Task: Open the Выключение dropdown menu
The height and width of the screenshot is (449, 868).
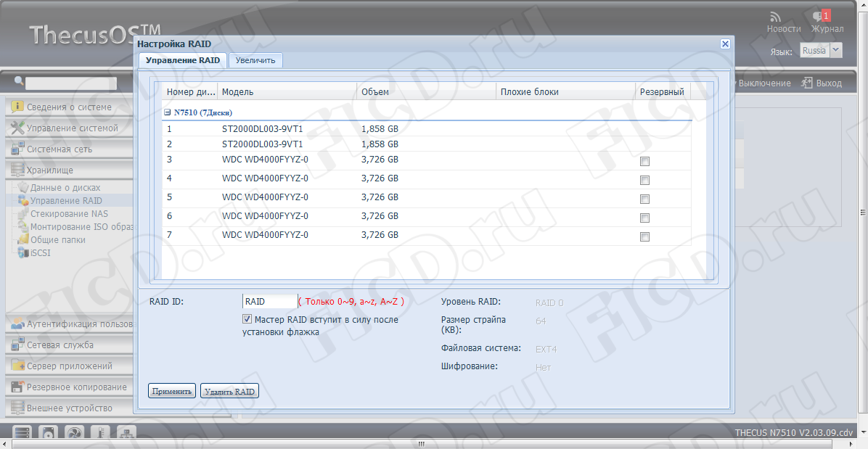Action: [x=764, y=83]
